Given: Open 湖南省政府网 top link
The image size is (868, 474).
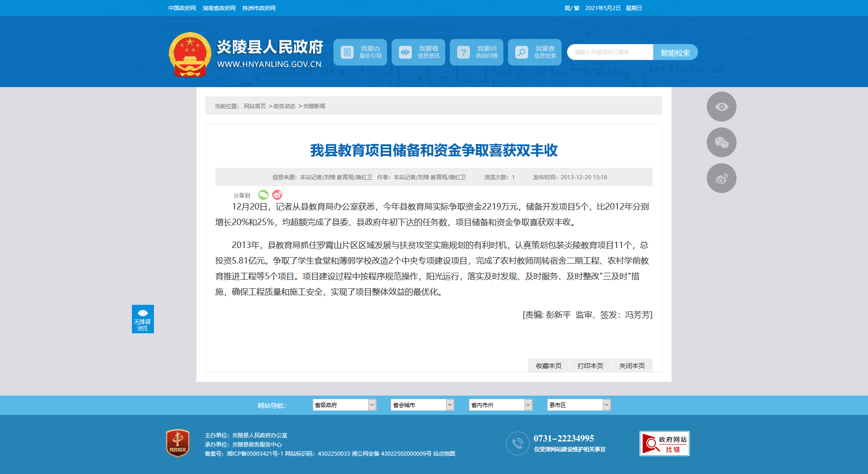Looking at the screenshot, I should [x=219, y=8].
